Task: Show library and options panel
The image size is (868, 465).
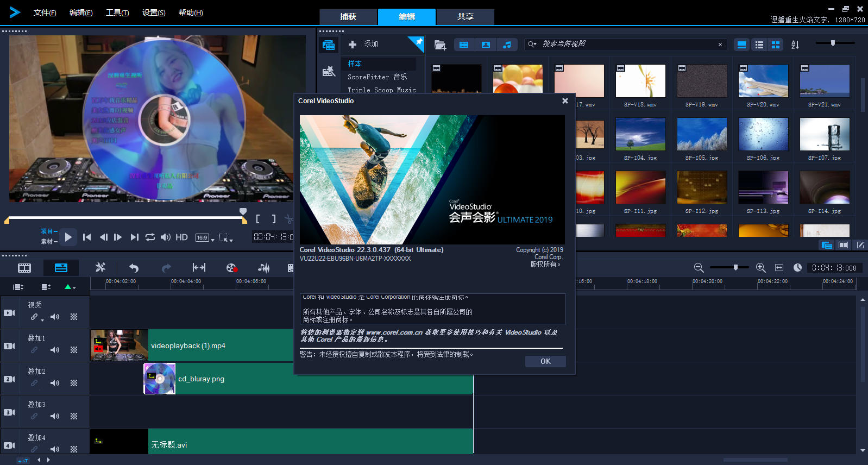Action: (x=843, y=245)
